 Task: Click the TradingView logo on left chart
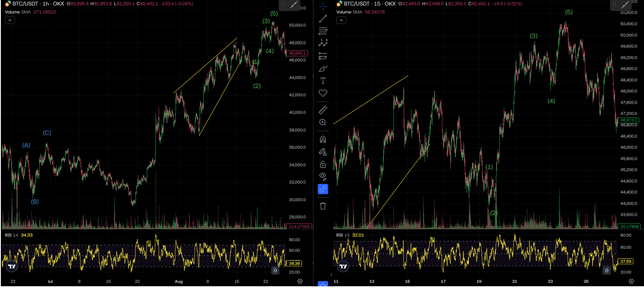coord(11,267)
